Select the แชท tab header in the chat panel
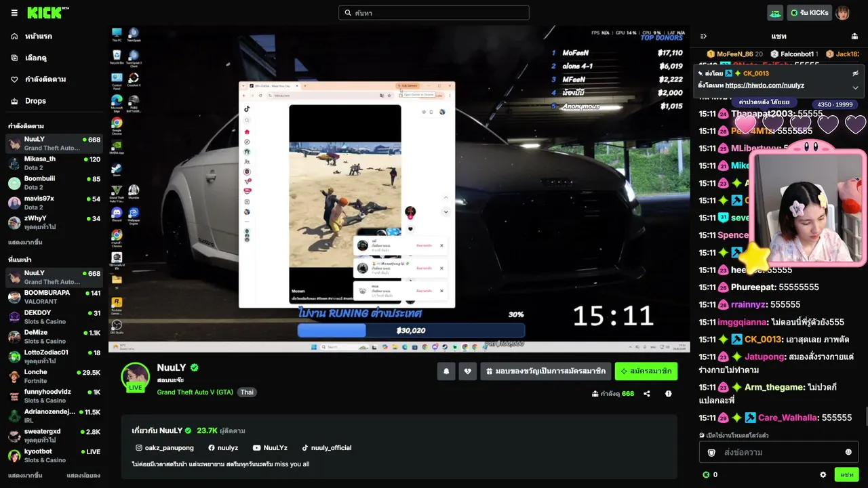This screenshot has height=488, width=868. click(778, 36)
